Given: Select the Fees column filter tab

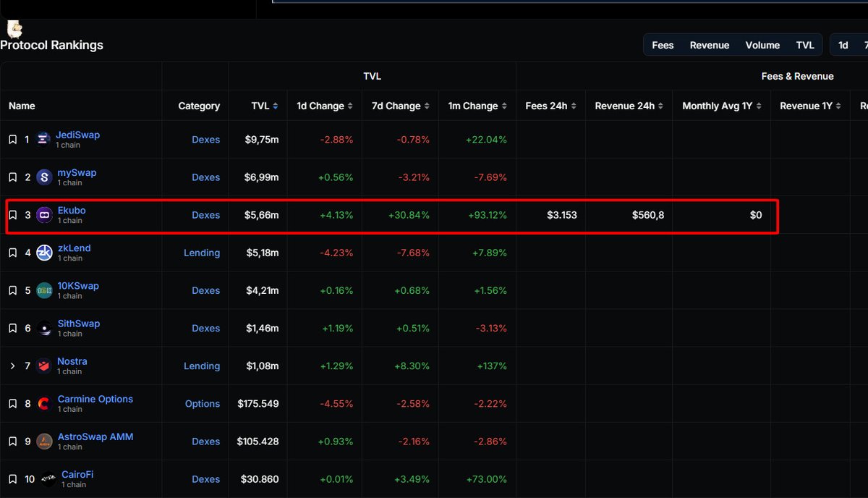Looking at the screenshot, I should pyautogui.click(x=663, y=45).
